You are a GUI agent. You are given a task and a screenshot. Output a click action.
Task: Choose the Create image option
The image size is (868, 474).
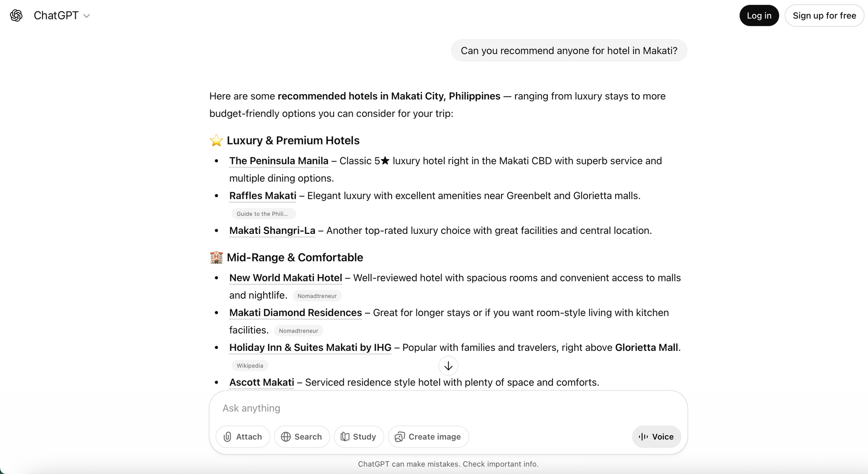(428, 436)
